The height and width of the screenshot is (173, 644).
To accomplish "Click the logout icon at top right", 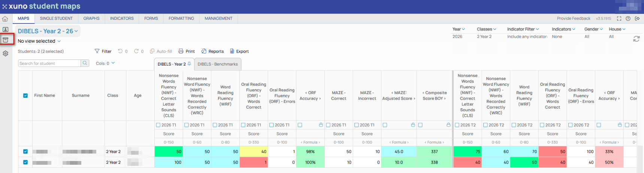I will coord(637,18).
